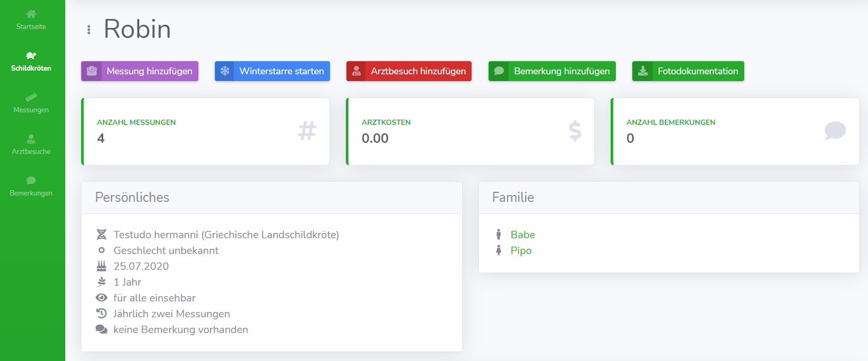Click the scale icon on Messung button
868x361 pixels.
click(92, 71)
